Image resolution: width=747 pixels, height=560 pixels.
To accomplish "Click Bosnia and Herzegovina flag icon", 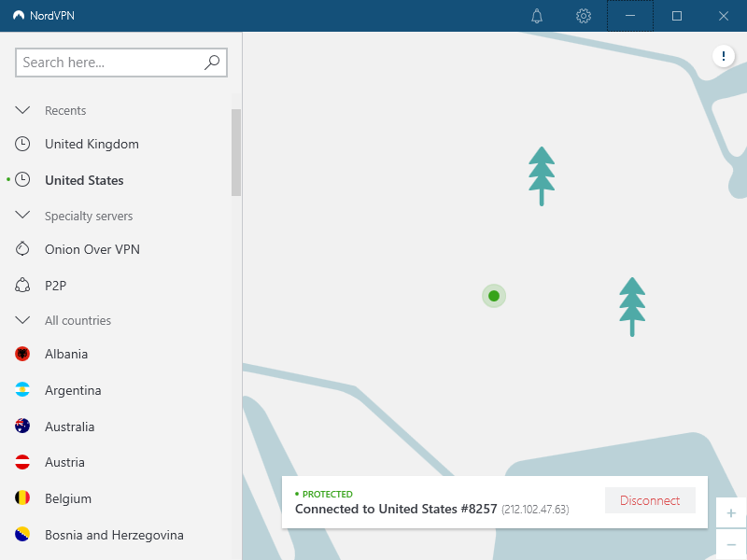I will [22, 534].
